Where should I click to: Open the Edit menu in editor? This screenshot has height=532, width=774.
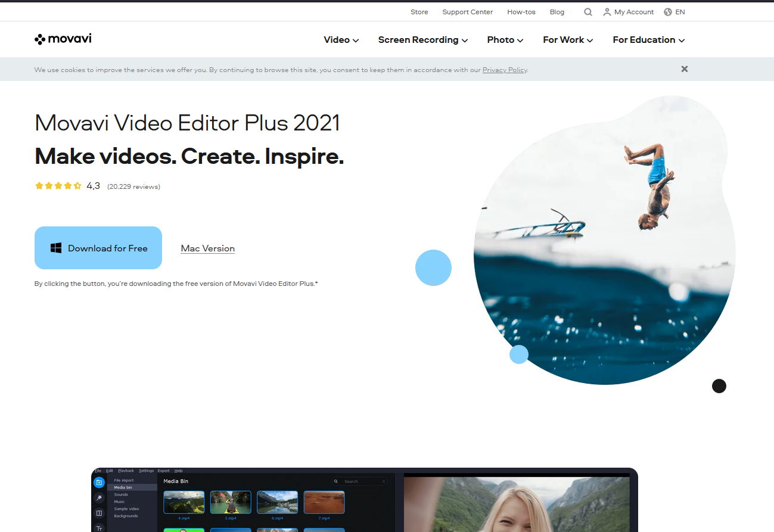[110, 471]
